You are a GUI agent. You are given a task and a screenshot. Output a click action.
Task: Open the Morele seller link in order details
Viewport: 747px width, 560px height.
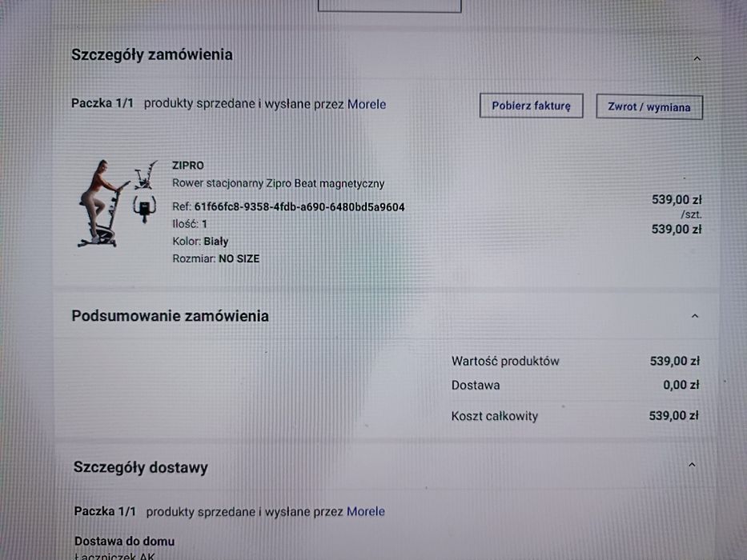tap(367, 104)
